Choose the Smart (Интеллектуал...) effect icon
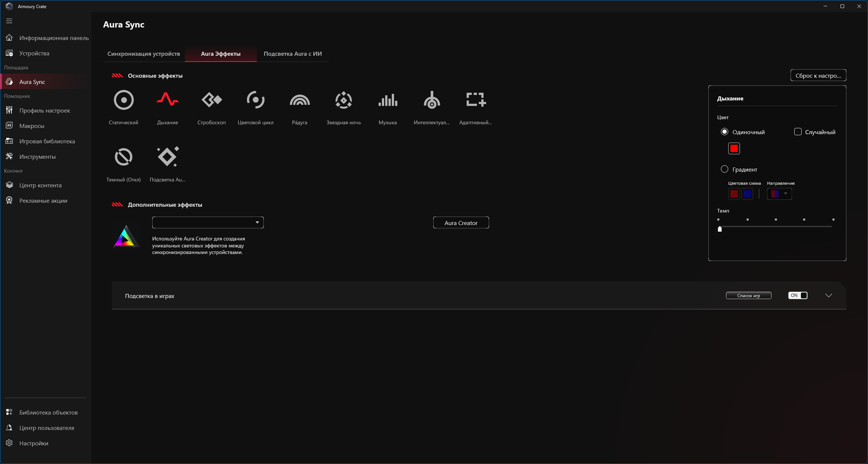The image size is (868, 464). pyautogui.click(x=432, y=100)
